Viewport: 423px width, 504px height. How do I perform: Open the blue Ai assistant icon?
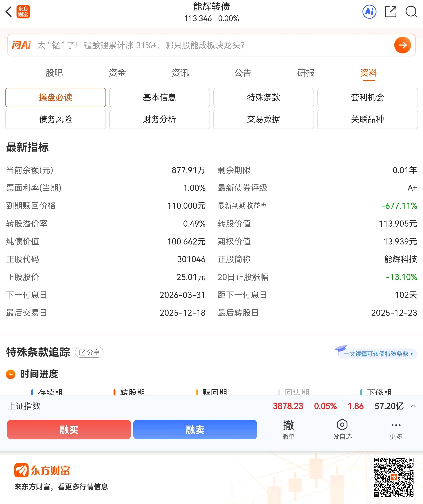pyautogui.click(x=369, y=12)
